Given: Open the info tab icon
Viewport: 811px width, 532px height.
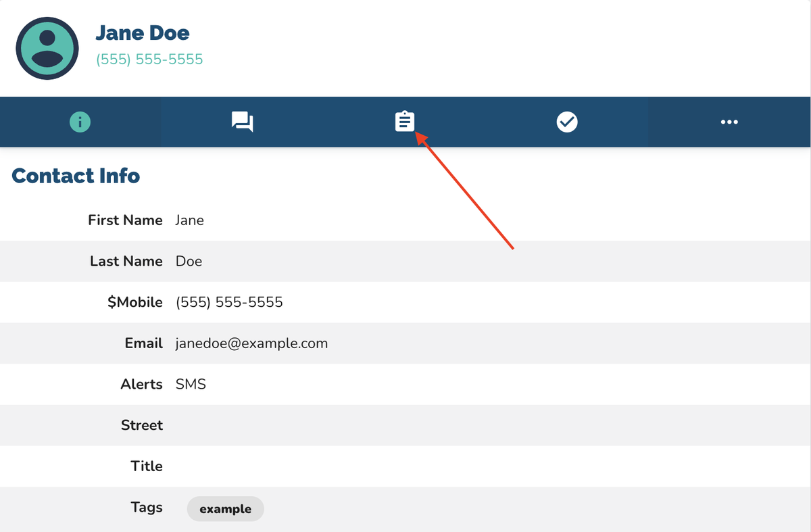Looking at the screenshot, I should 80,122.
